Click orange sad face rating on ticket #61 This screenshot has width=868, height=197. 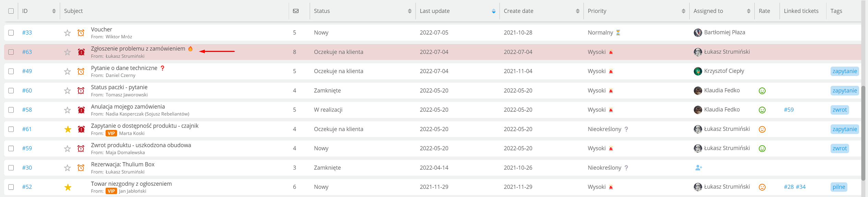tap(762, 129)
